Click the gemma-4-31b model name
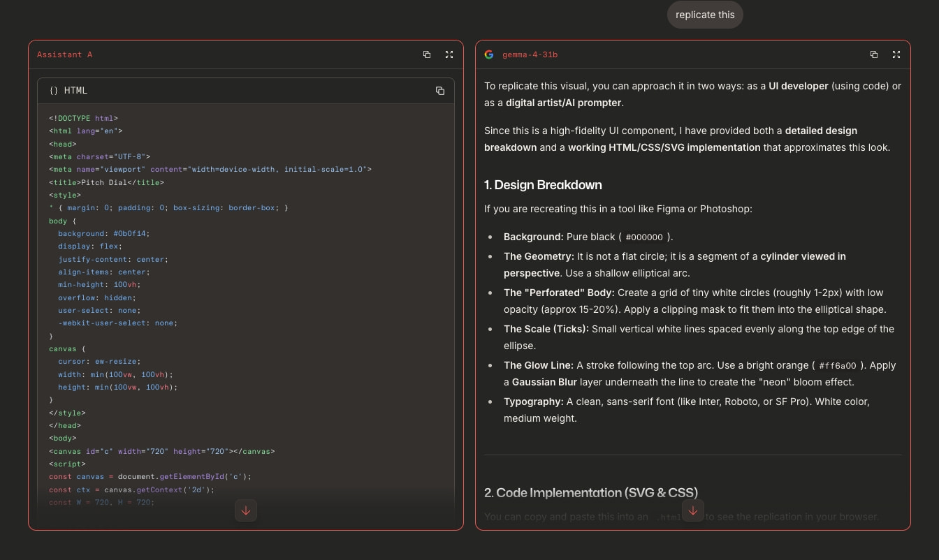 (x=530, y=54)
